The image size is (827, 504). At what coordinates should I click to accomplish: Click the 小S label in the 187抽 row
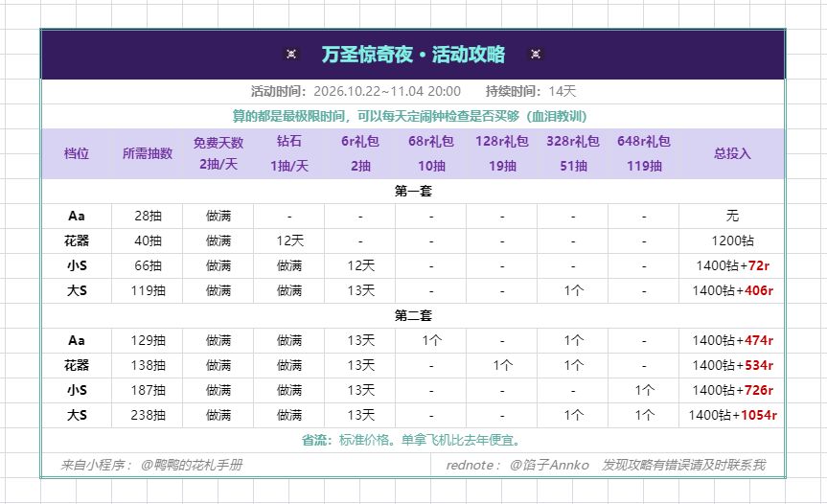[77, 390]
